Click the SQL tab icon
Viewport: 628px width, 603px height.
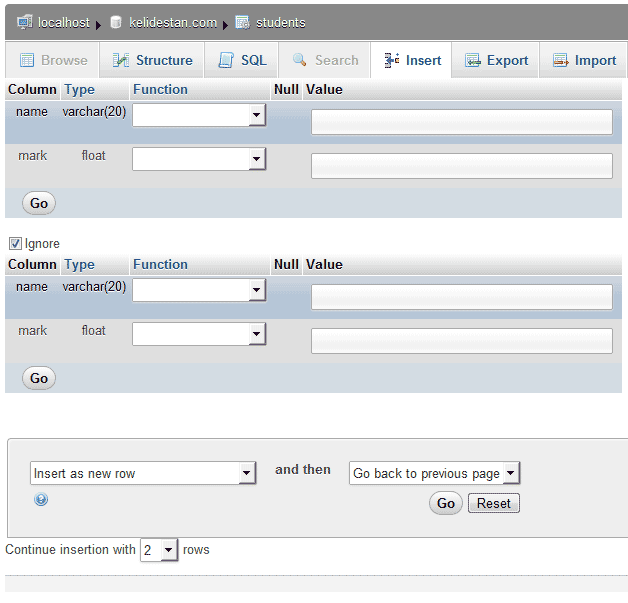click(226, 60)
